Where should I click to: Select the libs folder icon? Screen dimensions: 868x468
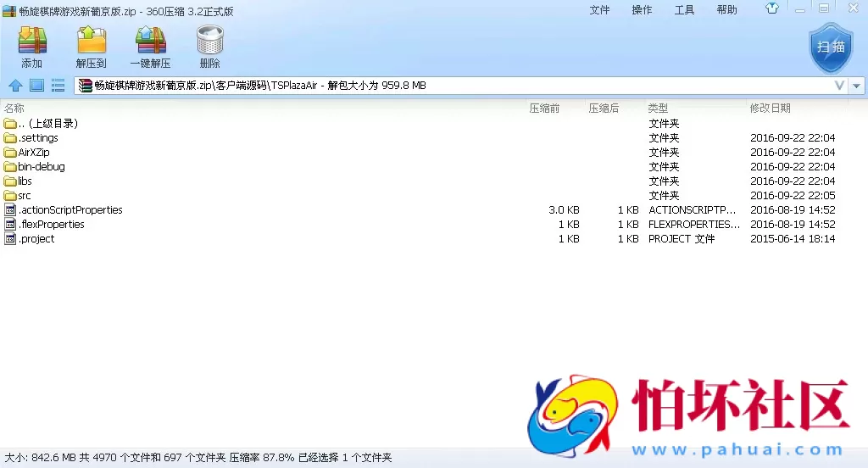click(10, 181)
